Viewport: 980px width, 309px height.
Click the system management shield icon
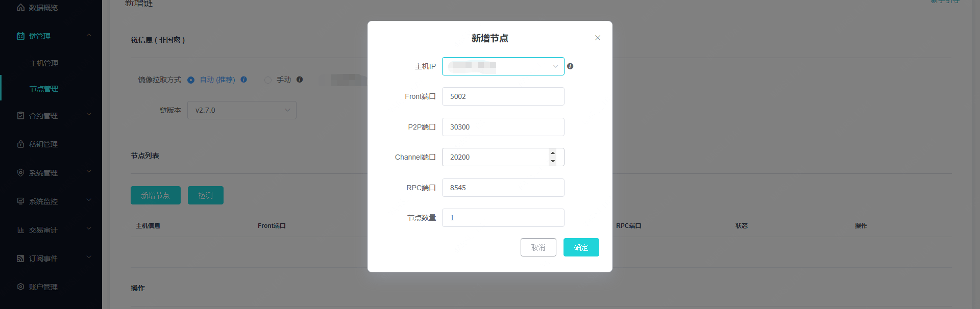(x=20, y=173)
